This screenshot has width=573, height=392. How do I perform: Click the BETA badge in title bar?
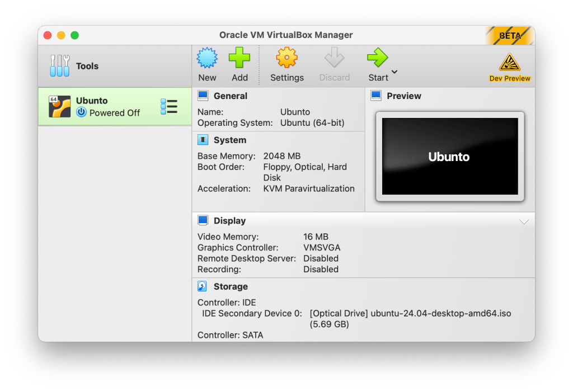click(x=509, y=35)
